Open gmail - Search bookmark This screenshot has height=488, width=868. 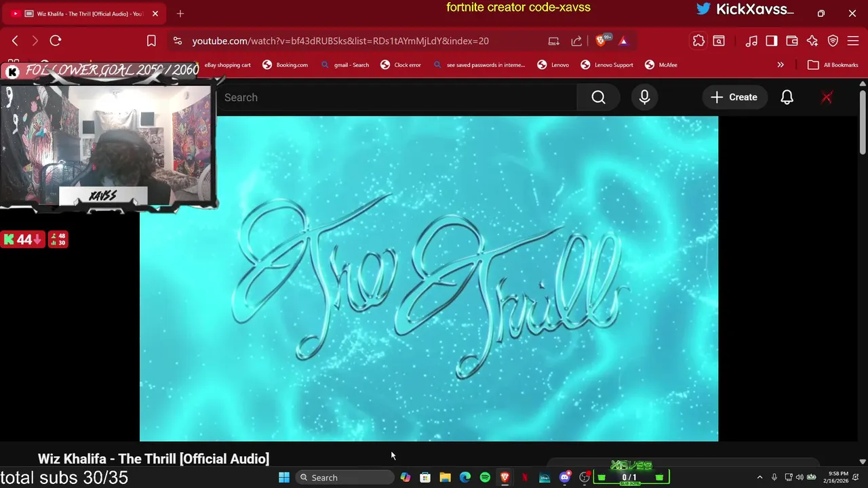pyautogui.click(x=345, y=65)
